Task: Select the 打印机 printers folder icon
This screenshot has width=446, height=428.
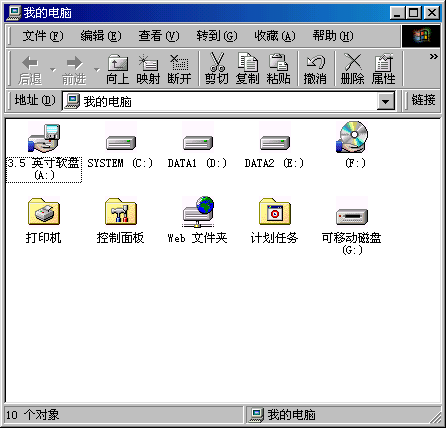Action: pyautogui.click(x=44, y=211)
